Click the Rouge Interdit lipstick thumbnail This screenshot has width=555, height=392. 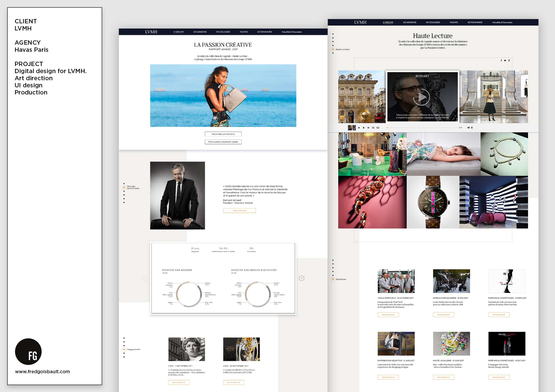(507, 343)
